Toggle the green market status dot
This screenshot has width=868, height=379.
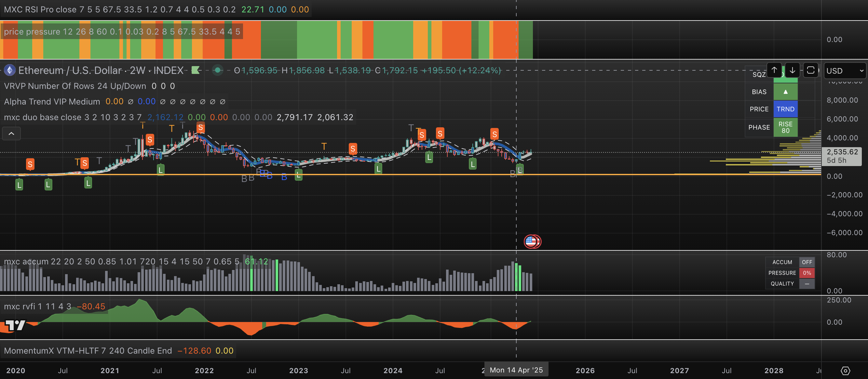tap(218, 70)
